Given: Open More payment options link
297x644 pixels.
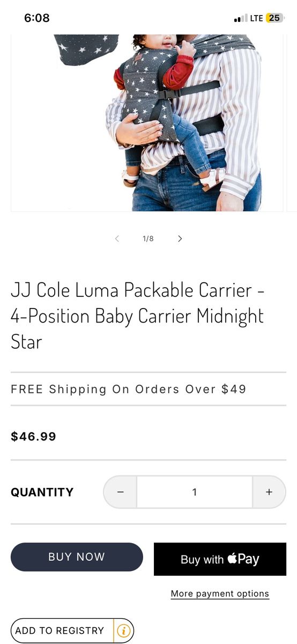Looking at the screenshot, I should pyautogui.click(x=220, y=594).
